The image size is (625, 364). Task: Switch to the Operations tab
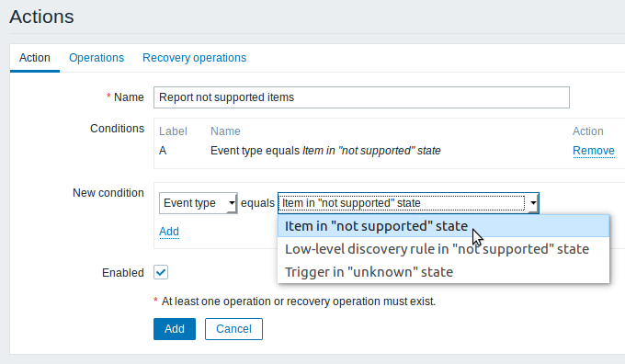coord(97,58)
